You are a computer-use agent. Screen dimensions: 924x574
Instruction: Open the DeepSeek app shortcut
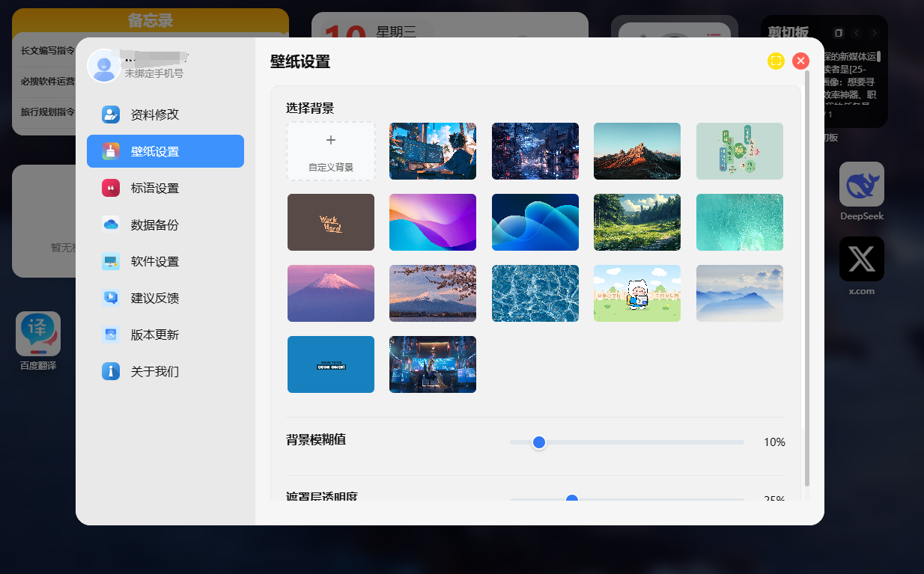pyautogui.click(x=861, y=184)
